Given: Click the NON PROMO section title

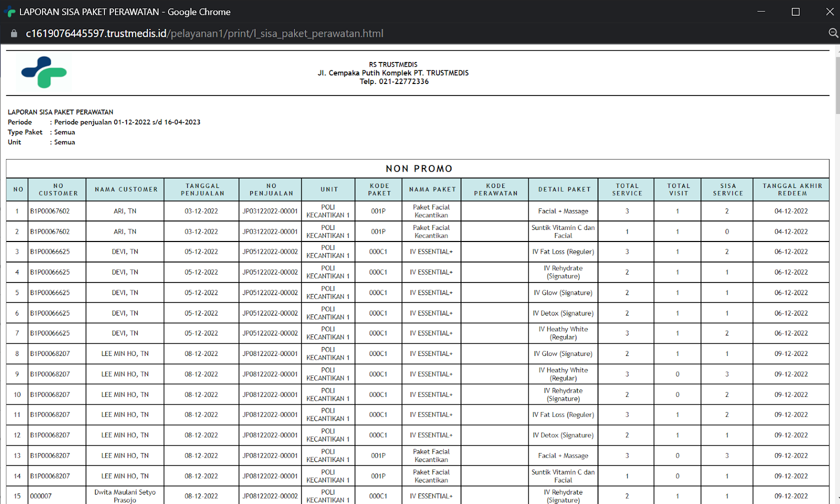Looking at the screenshot, I should 419,169.
